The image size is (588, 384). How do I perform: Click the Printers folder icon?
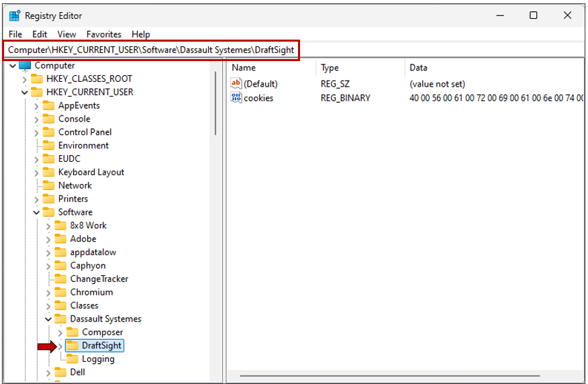click(48, 199)
